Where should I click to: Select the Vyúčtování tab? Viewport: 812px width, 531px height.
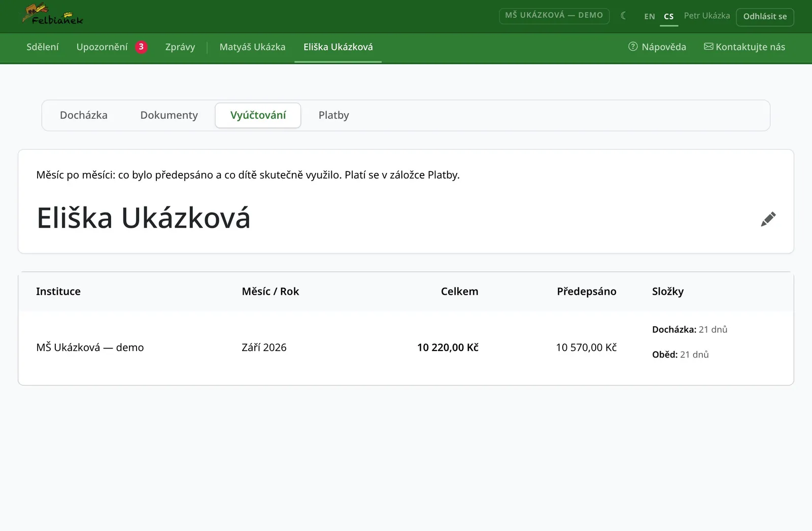point(258,115)
